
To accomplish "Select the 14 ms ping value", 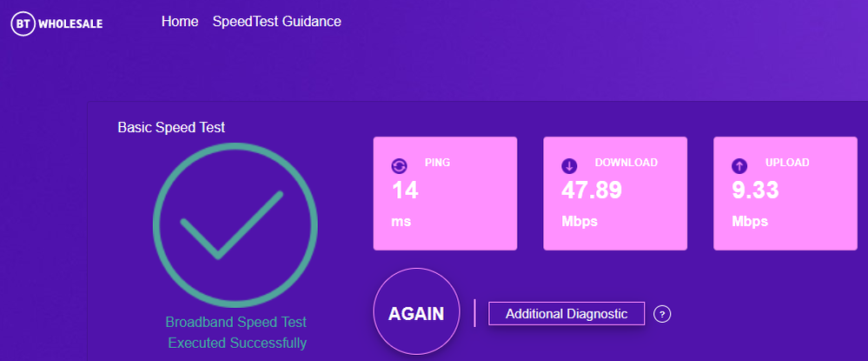I will click(405, 190).
